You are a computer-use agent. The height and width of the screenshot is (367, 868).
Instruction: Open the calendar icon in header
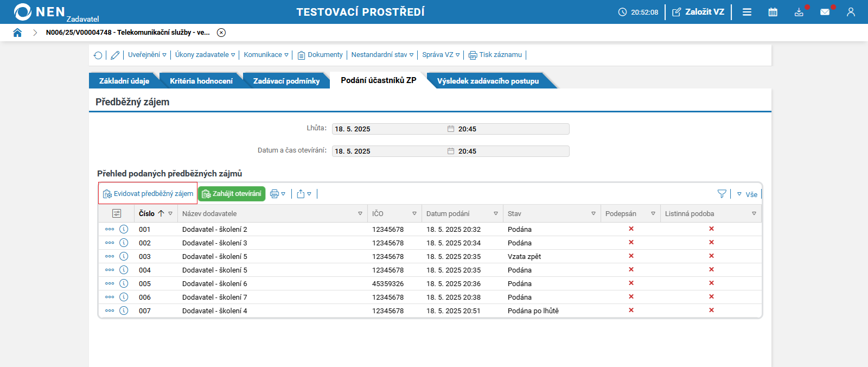tap(773, 12)
